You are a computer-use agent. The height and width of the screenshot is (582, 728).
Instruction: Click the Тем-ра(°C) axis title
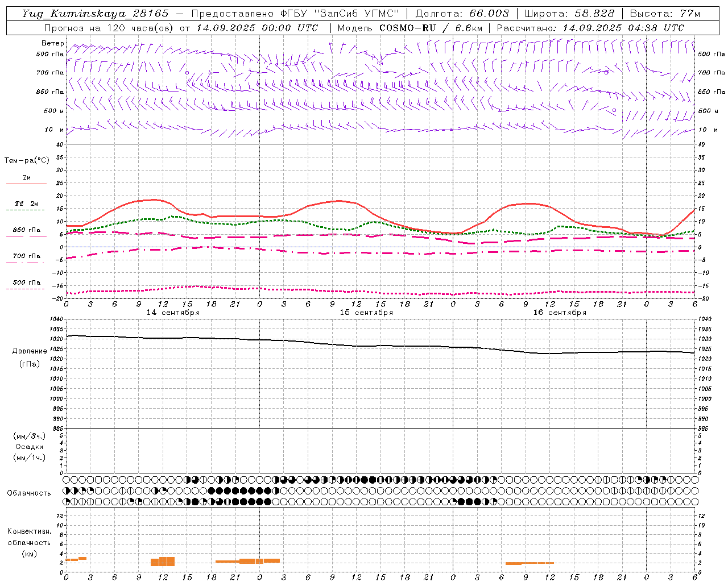coord(27,161)
